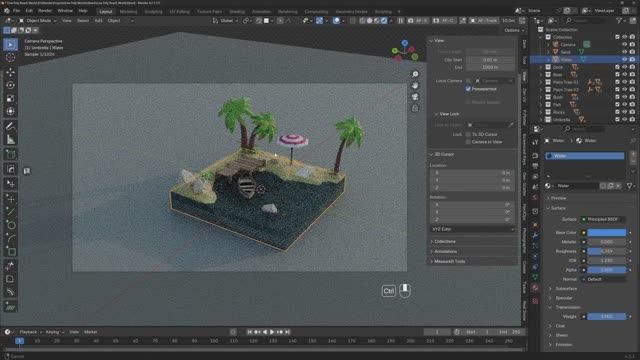The image size is (640, 360).
Task: Switch to the UV Editing workspace tab
Action: coord(180,11)
